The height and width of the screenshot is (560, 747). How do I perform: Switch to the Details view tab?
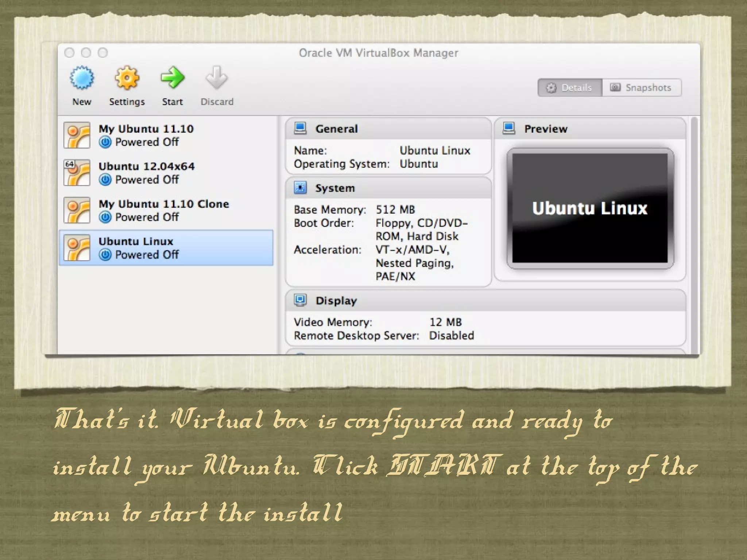pos(570,88)
